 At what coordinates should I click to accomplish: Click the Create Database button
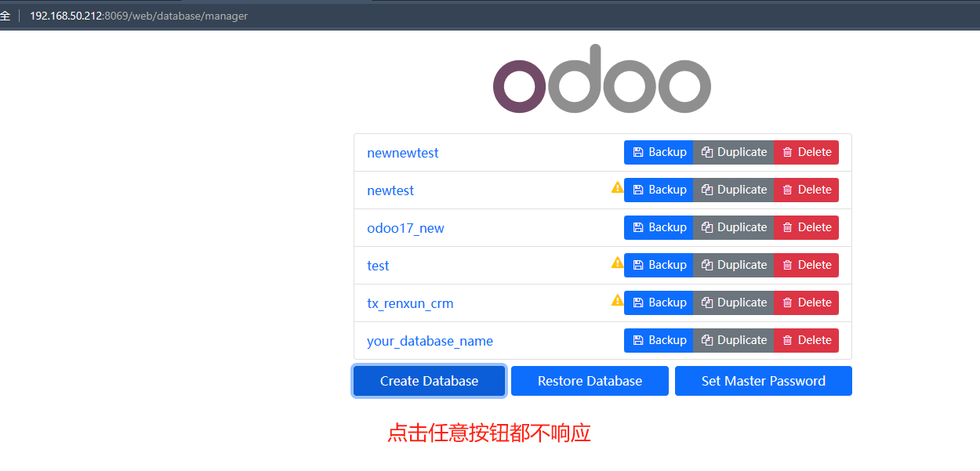[x=429, y=381]
